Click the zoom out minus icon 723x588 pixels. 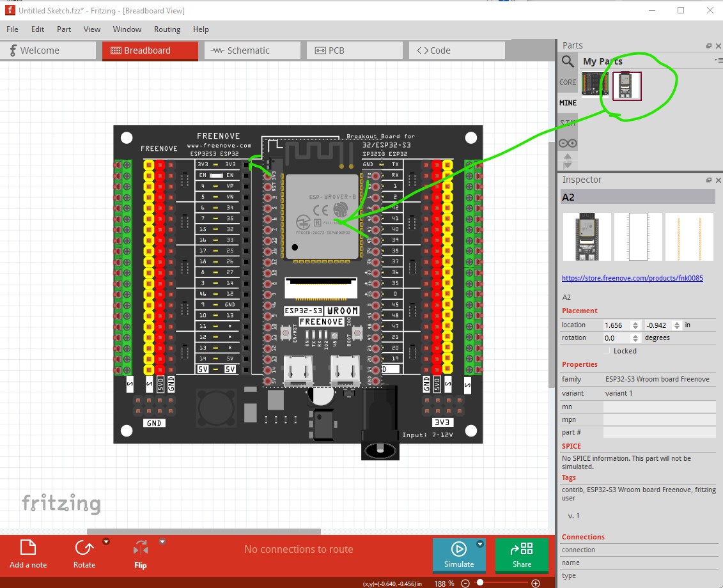465,584
